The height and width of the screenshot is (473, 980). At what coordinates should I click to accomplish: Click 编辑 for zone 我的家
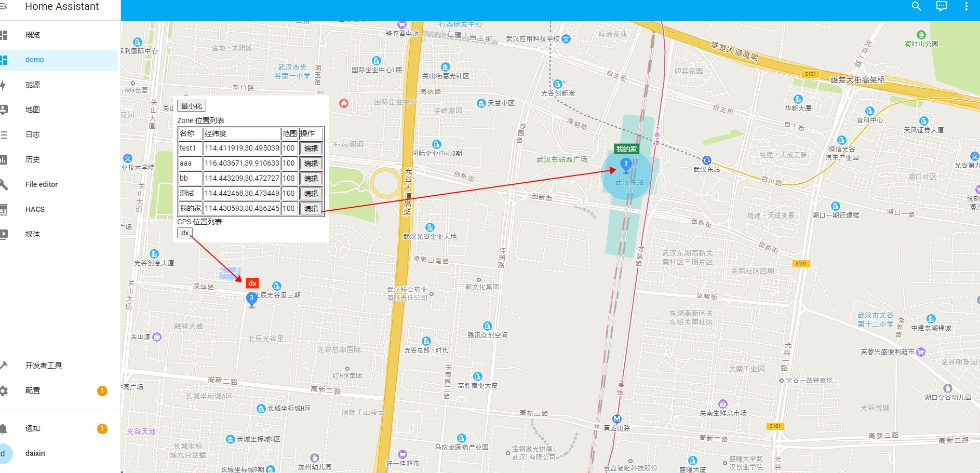click(311, 209)
